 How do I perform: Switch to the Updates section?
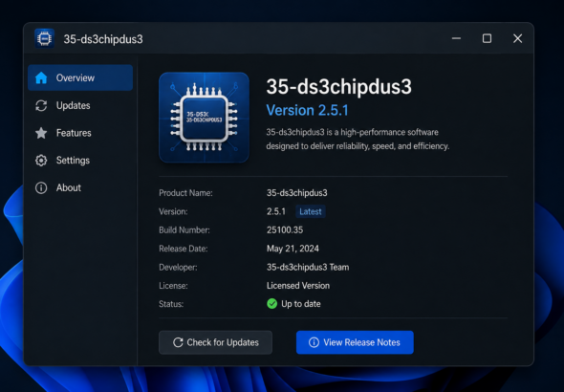click(x=80, y=105)
